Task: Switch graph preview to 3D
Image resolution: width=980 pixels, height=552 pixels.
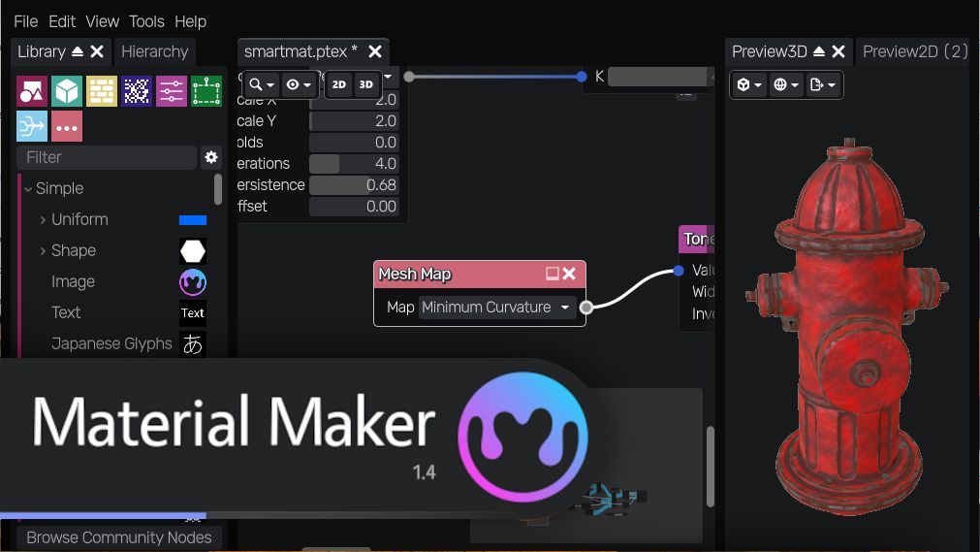Action: [x=366, y=84]
